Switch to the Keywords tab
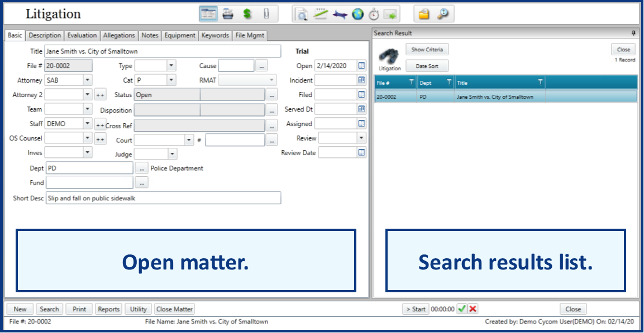This screenshot has width=644, height=333. (215, 35)
